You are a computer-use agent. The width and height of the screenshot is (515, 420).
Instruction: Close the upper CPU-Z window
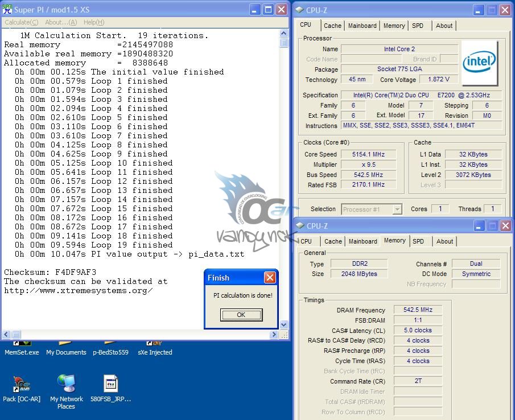tap(505, 10)
